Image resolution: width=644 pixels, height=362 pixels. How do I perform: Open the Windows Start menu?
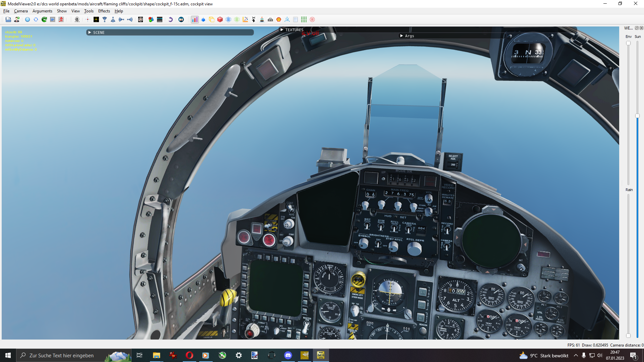point(8,355)
